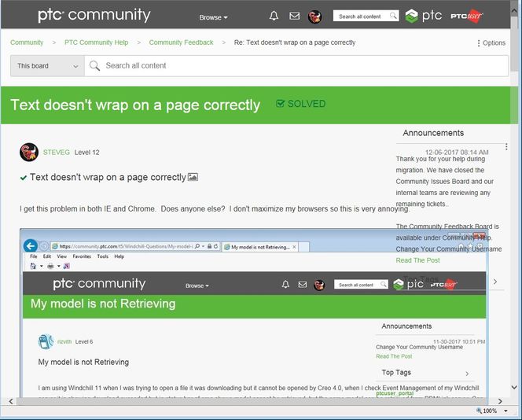
Task: Go to the Community breadcrumb link
Action: (27, 42)
